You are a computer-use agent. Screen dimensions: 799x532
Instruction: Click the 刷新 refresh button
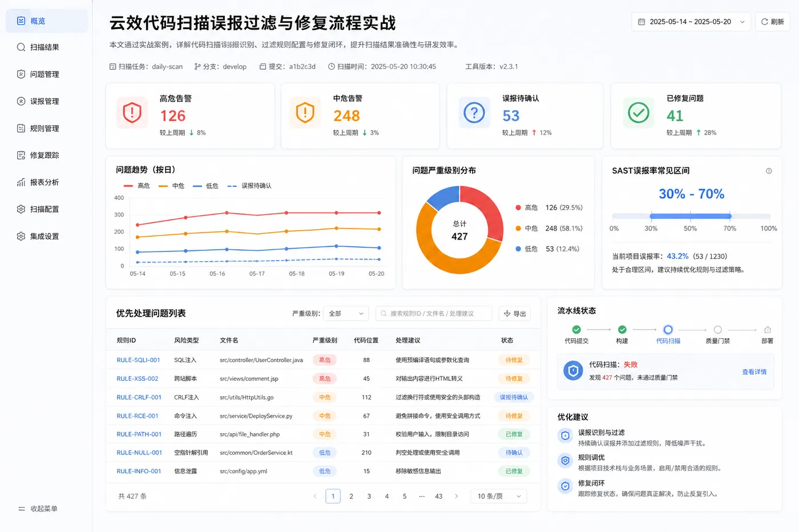point(772,22)
